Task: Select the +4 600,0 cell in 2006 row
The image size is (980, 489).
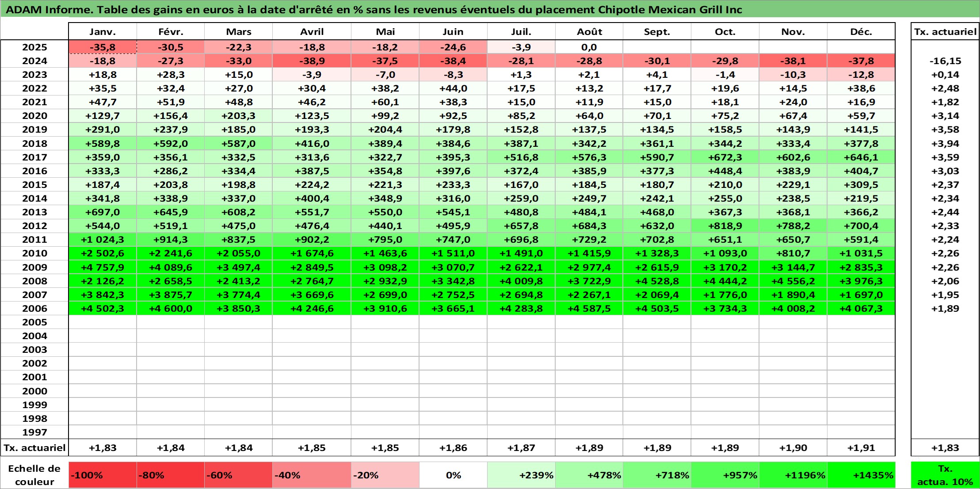Action: pyautogui.click(x=171, y=309)
